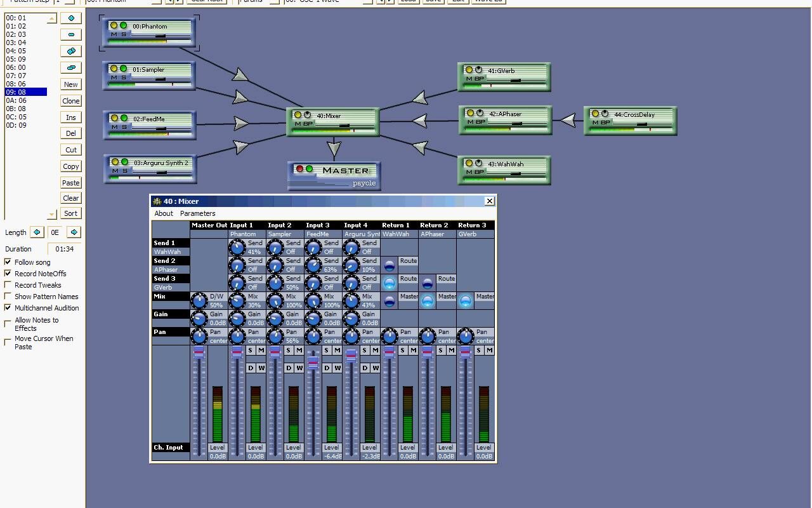The image size is (812, 508).
Task: Click the Pan knob for Return 3 GVerb
Action: [x=466, y=337]
